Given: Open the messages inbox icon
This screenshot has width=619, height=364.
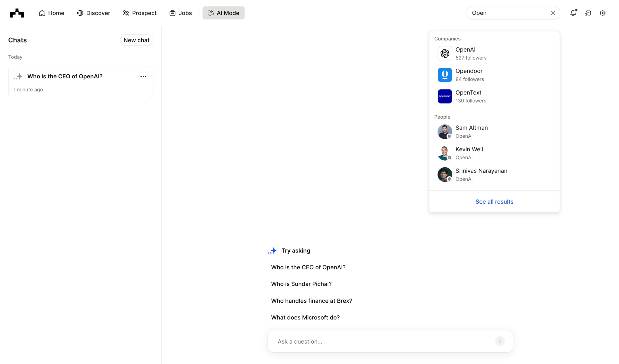Looking at the screenshot, I should 588,13.
